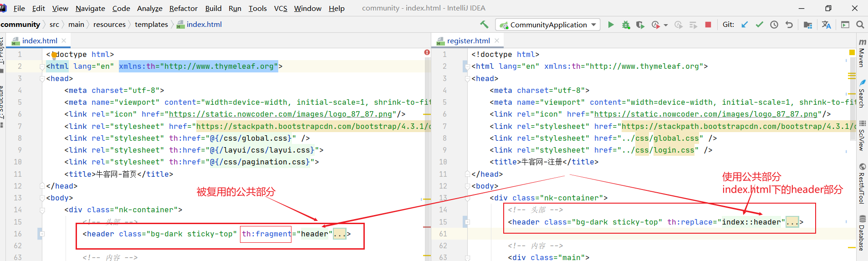Click the resources breadcrumb
The image size is (868, 261).
coord(109,25)
